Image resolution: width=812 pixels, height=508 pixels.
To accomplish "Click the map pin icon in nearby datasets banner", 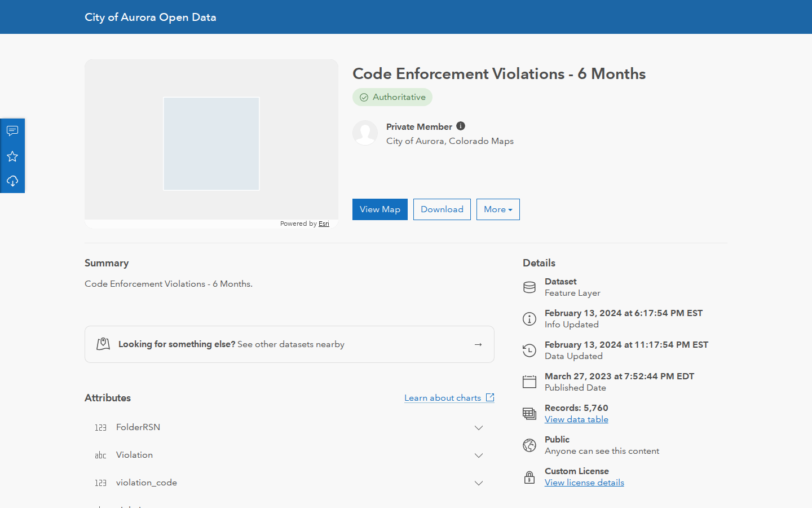I will (x=103, y=344).
